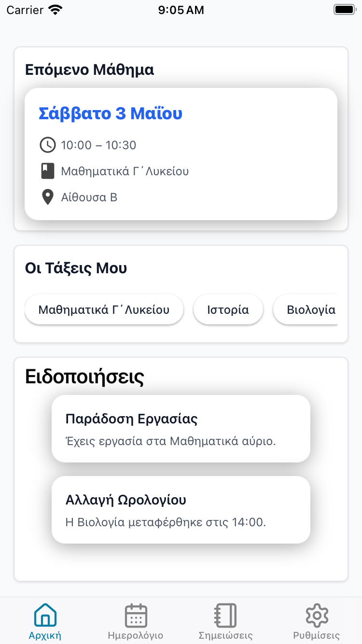Select the Βιολογία class chip

click(x=309, y=309)
